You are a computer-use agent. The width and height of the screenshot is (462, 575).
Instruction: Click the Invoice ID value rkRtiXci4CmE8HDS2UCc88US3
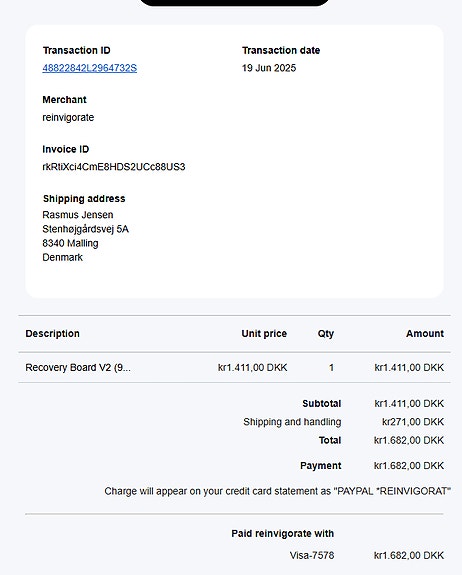click(114, 167)
